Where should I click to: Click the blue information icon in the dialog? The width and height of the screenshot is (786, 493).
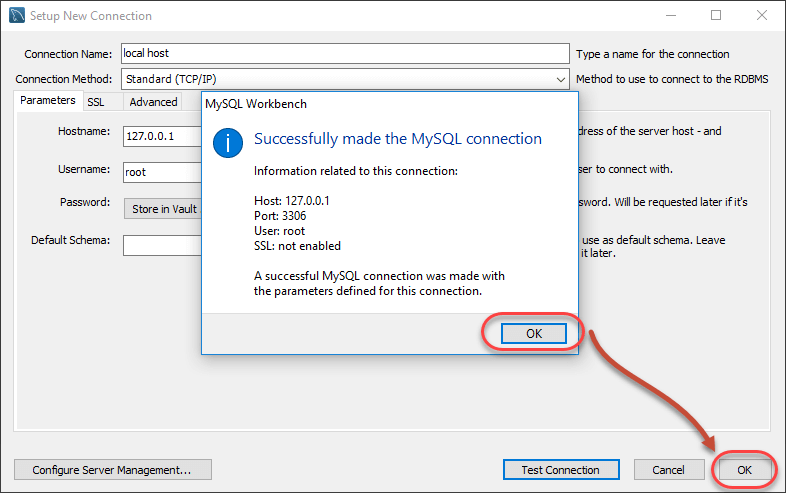pos(229,142)
